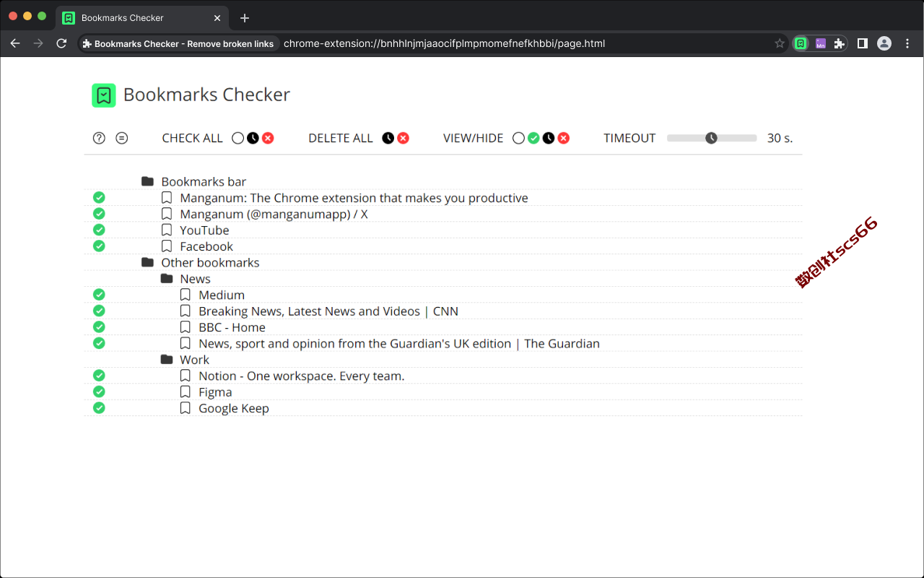Check all timed-out bookmarks via CHECK ALL clock icon
Viewport: 924px width, 578px height.
[253, 138]
